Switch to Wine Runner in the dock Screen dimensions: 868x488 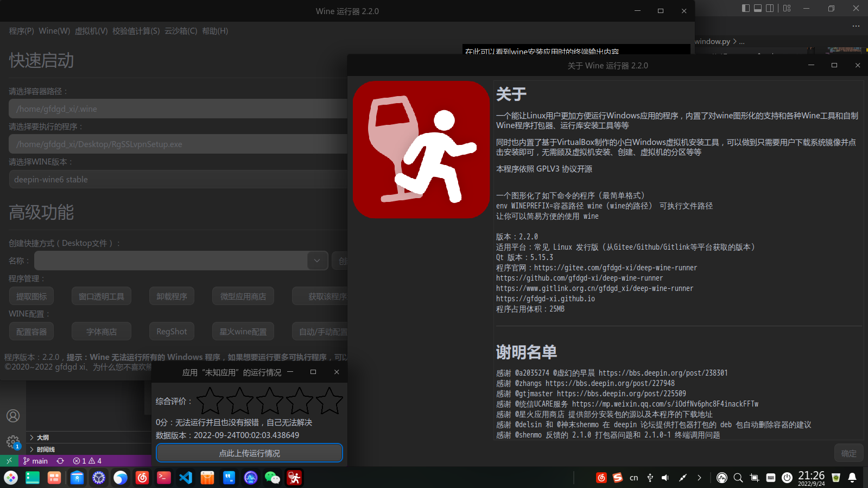294,478
